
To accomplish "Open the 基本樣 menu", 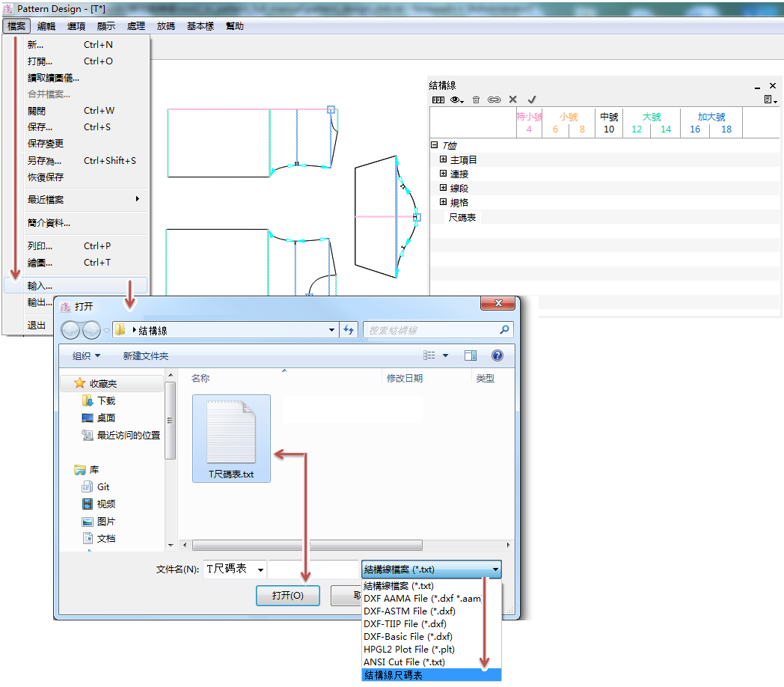I will [200, 26].
